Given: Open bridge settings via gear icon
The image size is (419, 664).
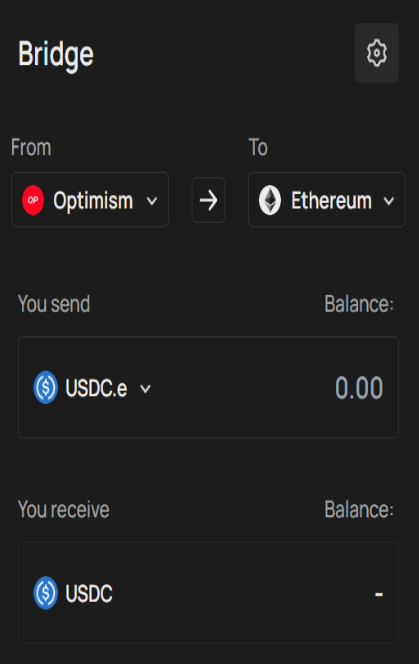Looking at the screenshot, I should pos(377,53).
